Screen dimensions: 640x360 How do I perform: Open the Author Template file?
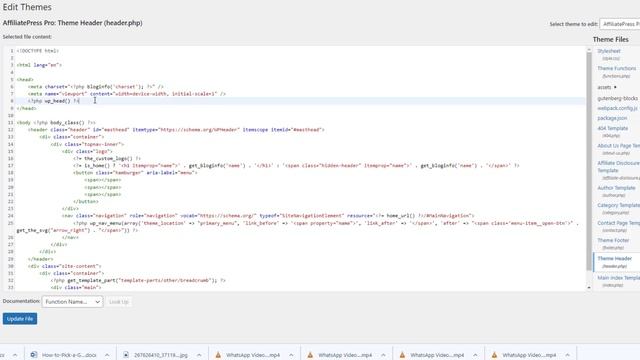coord(616,188)
